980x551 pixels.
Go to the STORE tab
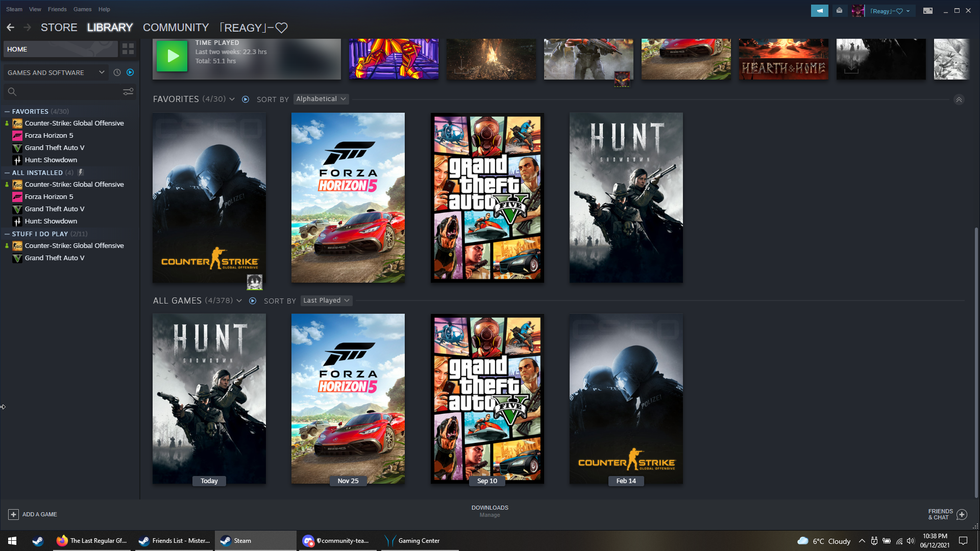coord(59,28)
